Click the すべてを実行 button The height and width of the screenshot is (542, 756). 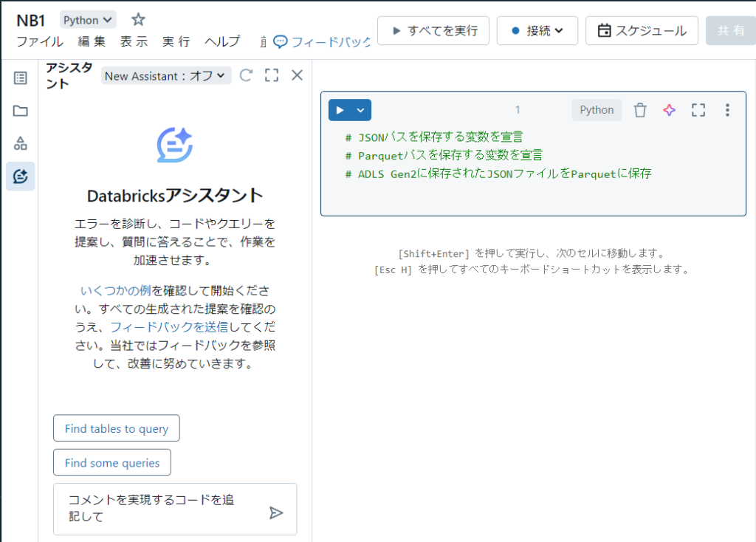434,31
